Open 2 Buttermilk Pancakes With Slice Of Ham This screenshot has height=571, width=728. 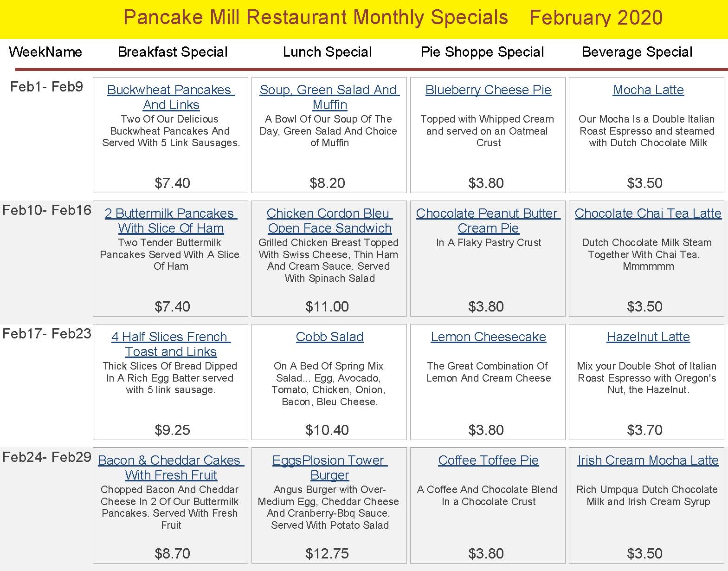tap(171, 221)
